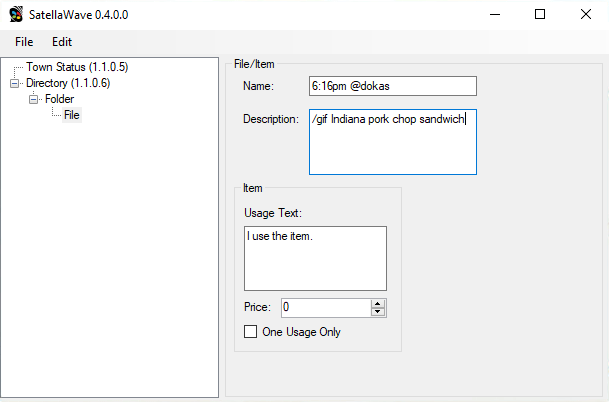Minimize the SatellaWave window
609x402 pixels.
click(x=495, y=15)
